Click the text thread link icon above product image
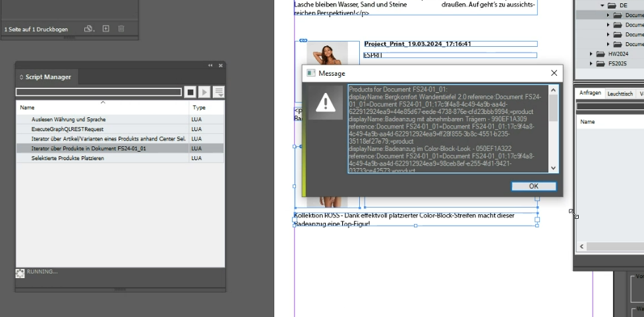 (303, 40)
